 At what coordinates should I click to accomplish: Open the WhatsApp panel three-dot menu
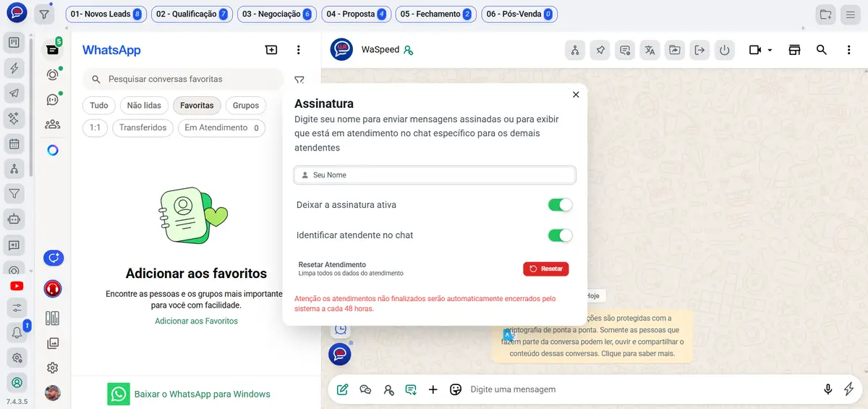click(x=299, y=50)
